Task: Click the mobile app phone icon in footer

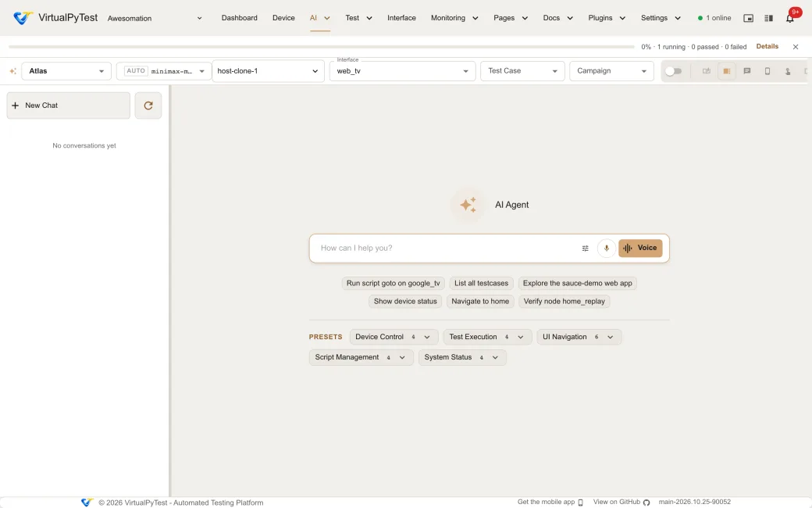Action: pyautogui.click(x=581, y=503)
